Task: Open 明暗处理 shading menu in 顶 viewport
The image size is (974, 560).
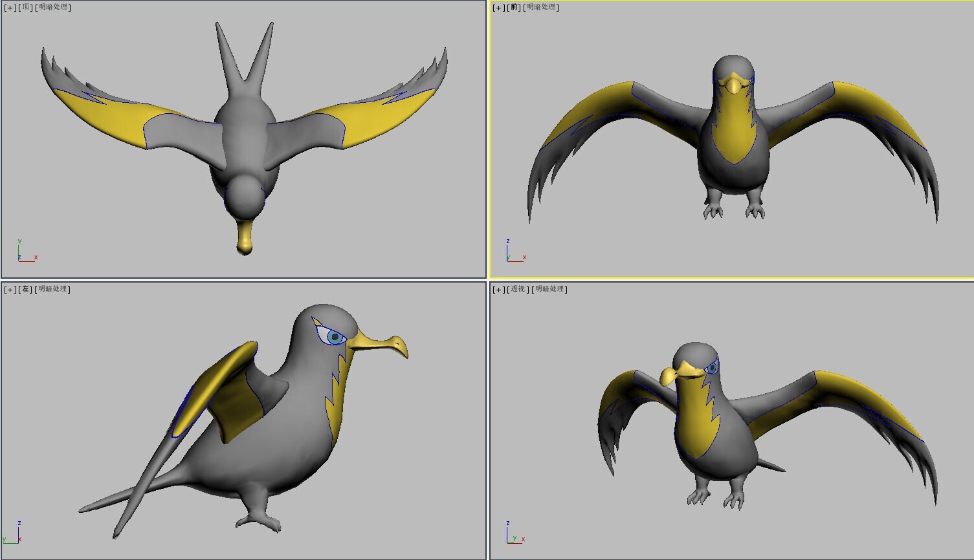Action: [x=52, y=7]
